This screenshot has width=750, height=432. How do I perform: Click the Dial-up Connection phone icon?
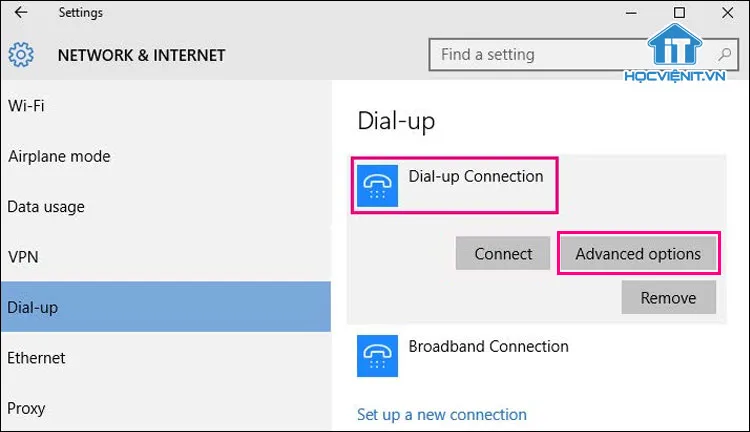click(x=376, y=184)
